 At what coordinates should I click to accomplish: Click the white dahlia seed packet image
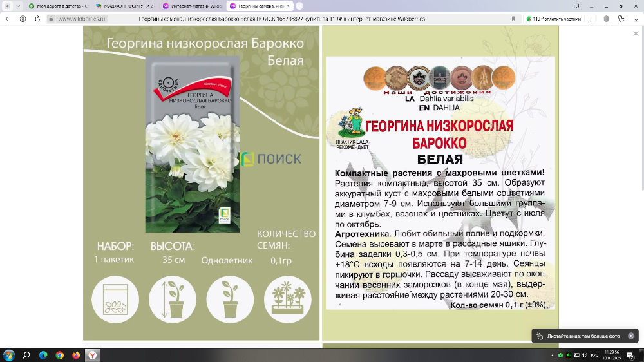[x=192, y=144]
